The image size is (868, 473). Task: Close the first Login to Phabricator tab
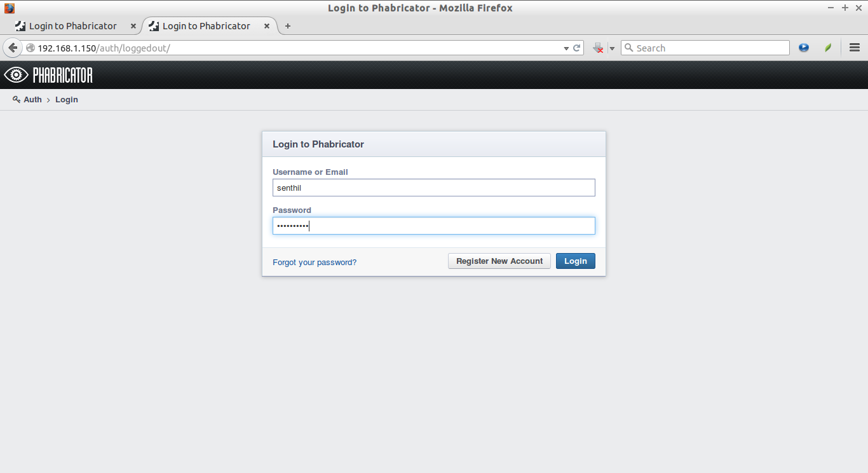(133, 26)
